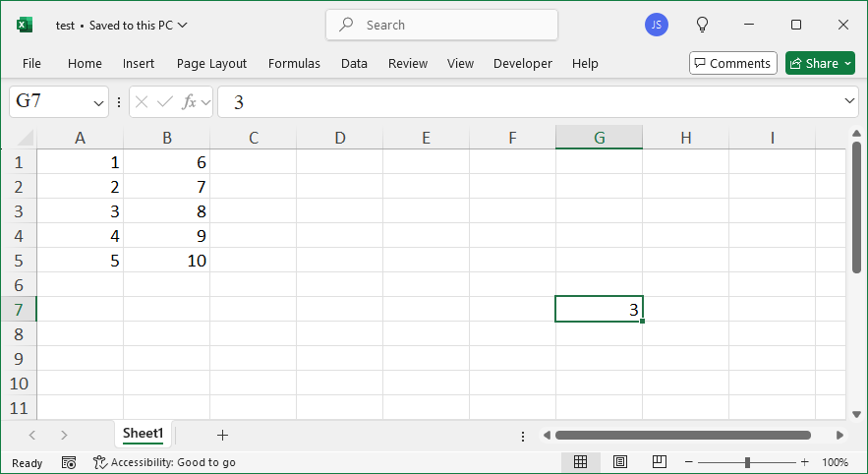The width and height of the screenshot is (868, 474).
Task: Open the View tab
Action: 460,63
